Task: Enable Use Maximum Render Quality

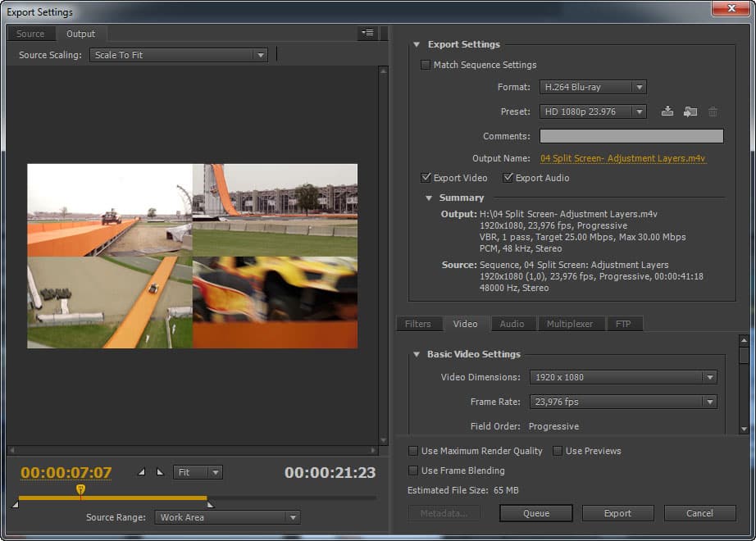Action: 413,451
